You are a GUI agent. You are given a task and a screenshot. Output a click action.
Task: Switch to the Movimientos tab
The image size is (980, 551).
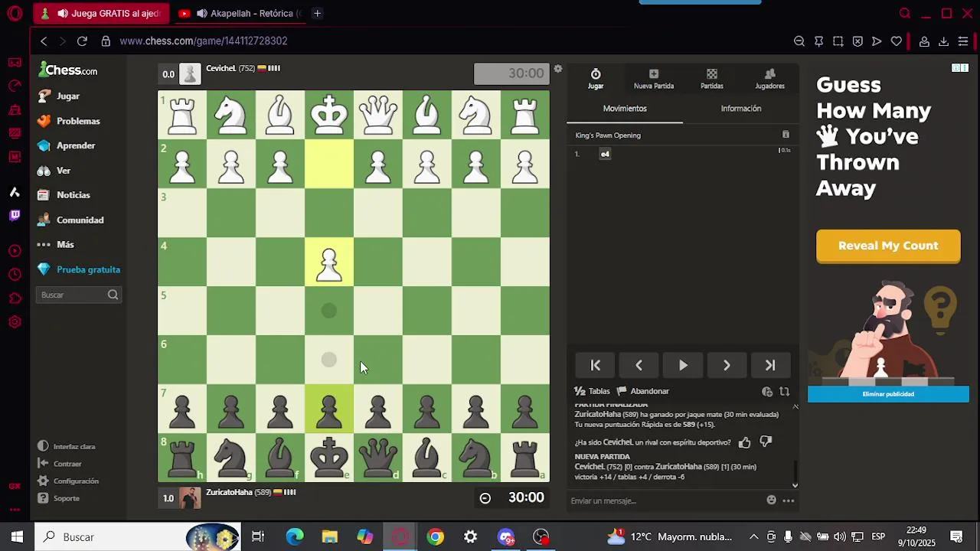click(x=625, y=109)
